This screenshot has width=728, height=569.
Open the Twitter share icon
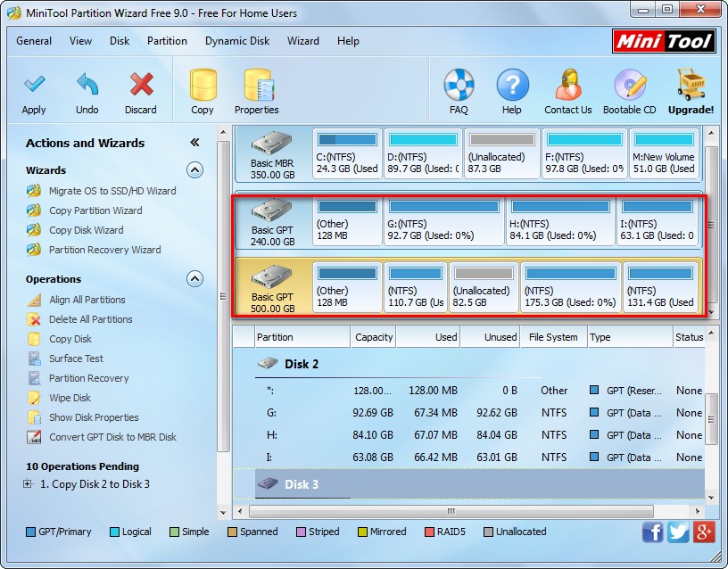(678, 532)
